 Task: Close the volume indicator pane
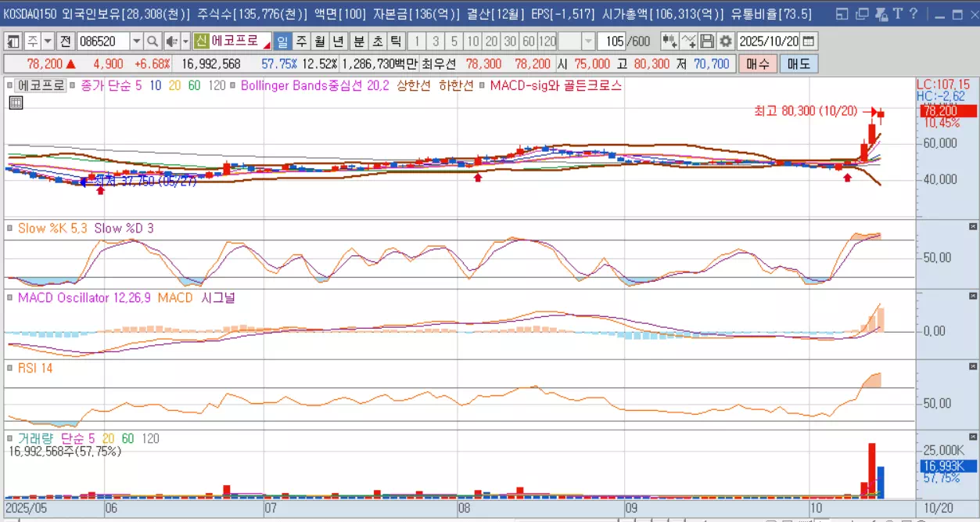click(x=973, y=435)
